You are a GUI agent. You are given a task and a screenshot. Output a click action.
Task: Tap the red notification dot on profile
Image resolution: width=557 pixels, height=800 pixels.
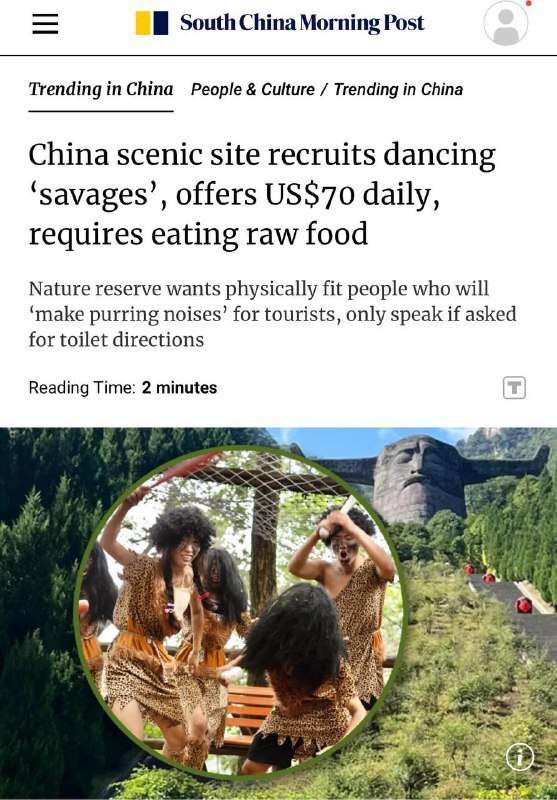click(528, 3)
